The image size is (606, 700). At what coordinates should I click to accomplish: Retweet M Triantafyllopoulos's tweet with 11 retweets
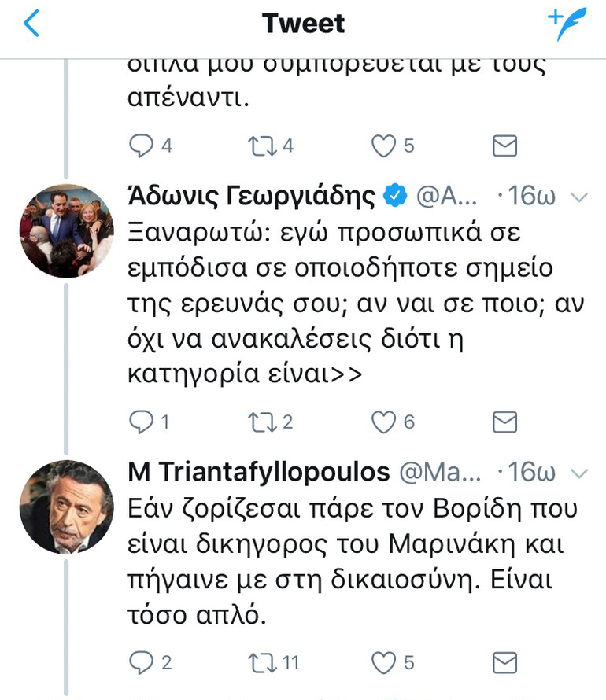coord(260,661)
